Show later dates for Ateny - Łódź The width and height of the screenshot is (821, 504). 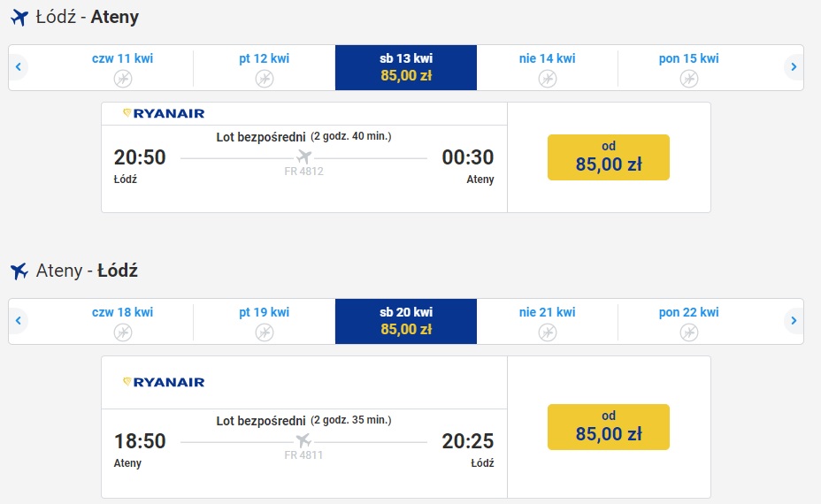[794, 320]
